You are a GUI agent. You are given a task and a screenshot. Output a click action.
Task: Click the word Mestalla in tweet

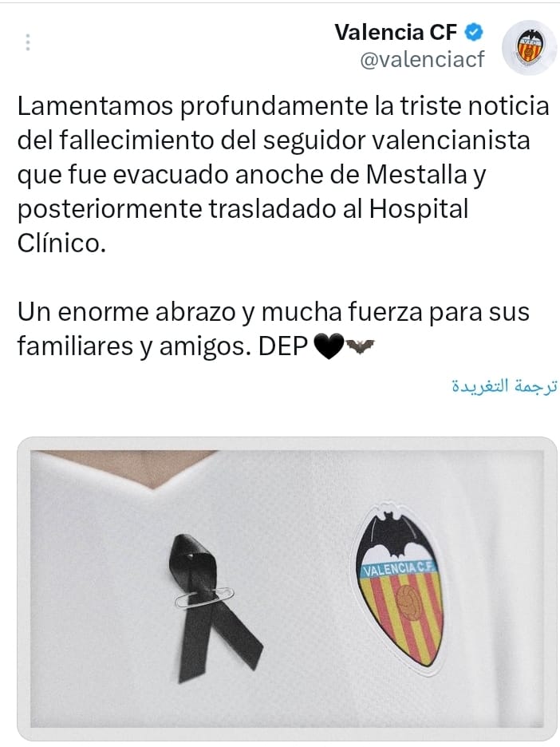pos(416,175)
